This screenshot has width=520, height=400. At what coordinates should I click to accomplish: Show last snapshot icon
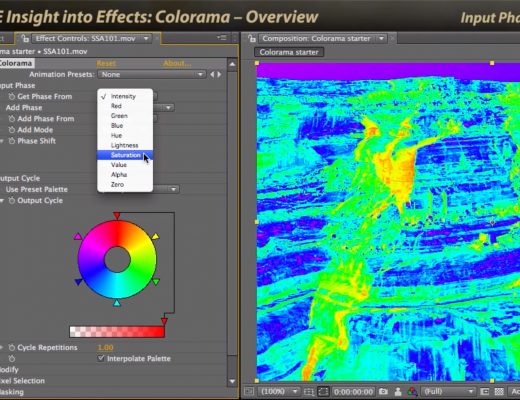pyautogui.click(x=398, y=391)
